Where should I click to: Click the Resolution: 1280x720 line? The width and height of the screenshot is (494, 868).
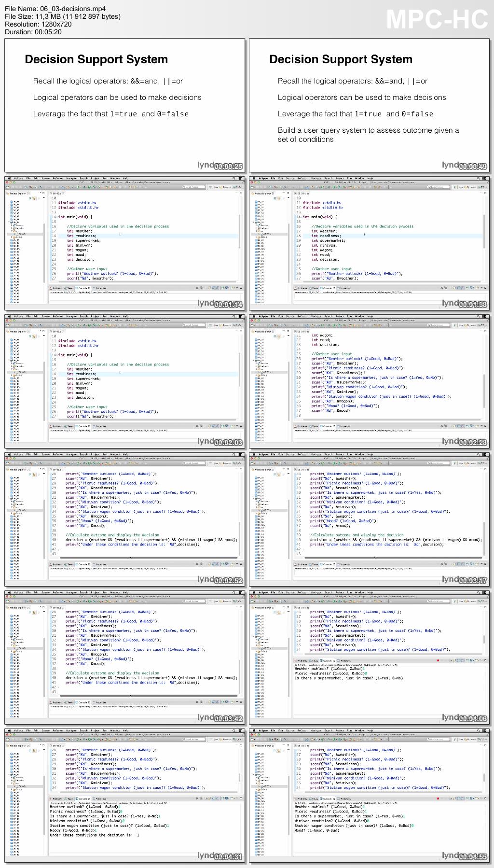[38, 24]
